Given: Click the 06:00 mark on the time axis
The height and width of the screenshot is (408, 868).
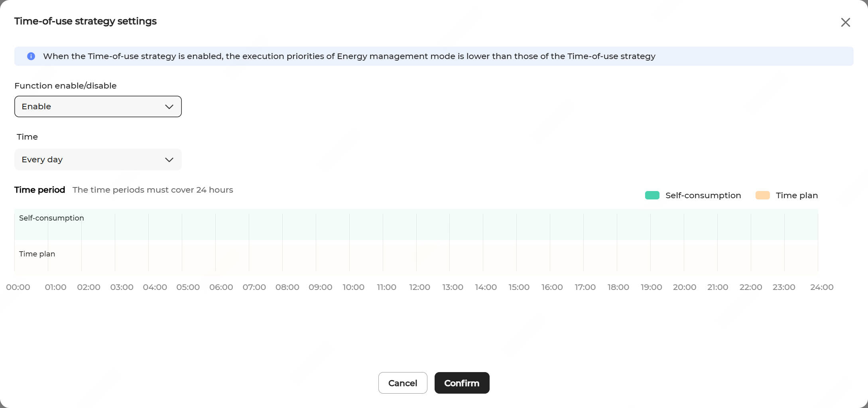Looking at the screenshot, I should (221, 287).
